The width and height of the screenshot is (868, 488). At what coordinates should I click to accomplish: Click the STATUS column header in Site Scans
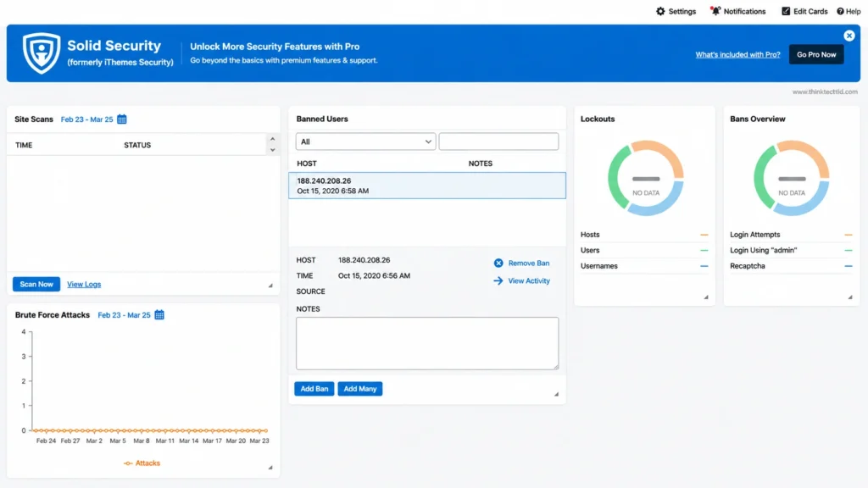(137, 145)
